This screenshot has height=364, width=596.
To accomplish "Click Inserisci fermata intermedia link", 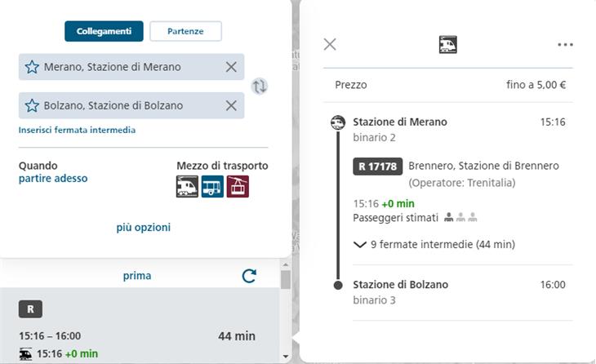I will click(77, 130).
